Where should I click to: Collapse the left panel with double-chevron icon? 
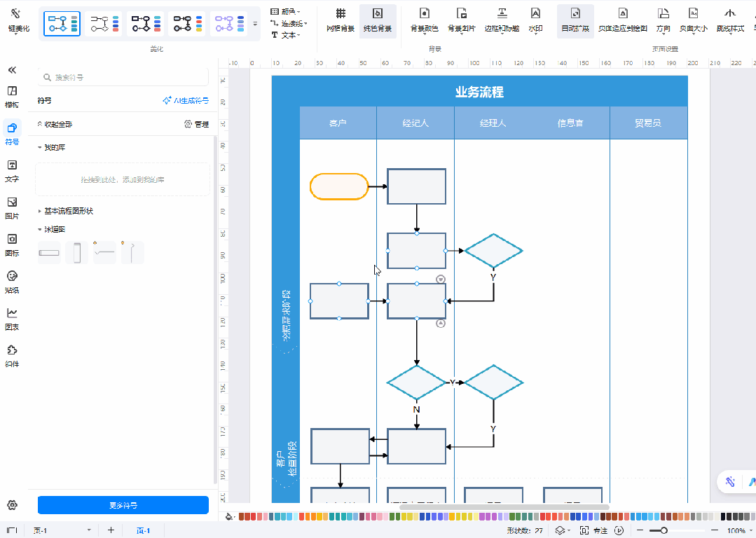coord(12,70)
